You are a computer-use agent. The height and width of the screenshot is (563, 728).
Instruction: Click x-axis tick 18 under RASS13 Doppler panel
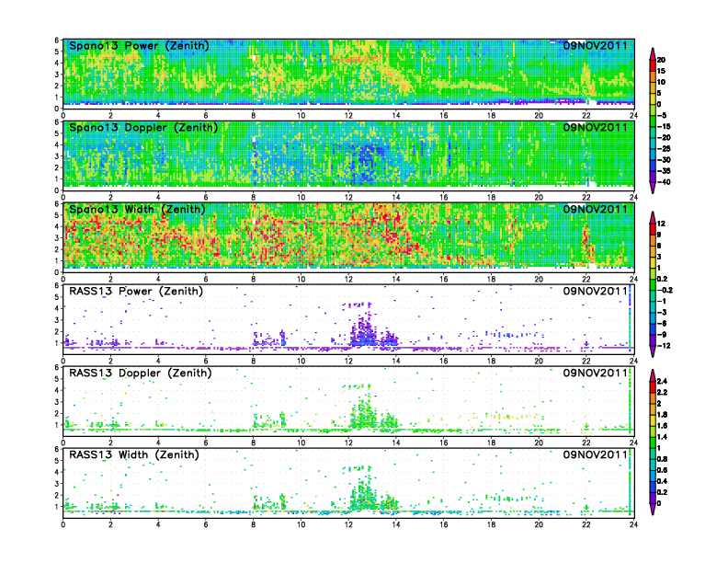coord(491,442)
